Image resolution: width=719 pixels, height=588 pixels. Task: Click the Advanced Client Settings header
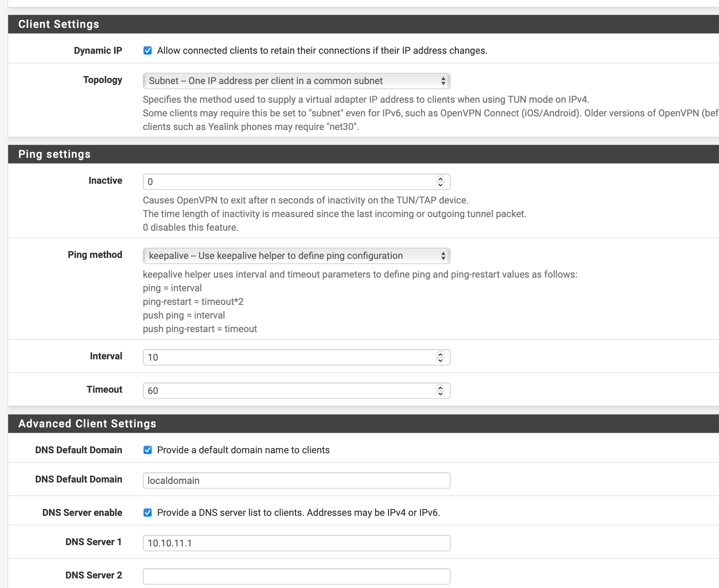[87, 424]
